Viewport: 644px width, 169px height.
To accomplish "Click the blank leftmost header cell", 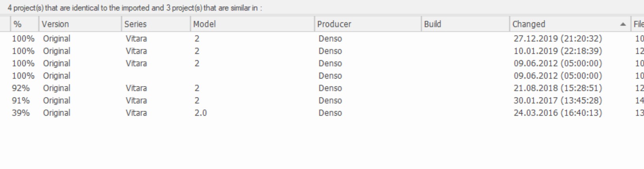I will click(x=5, y=24).
